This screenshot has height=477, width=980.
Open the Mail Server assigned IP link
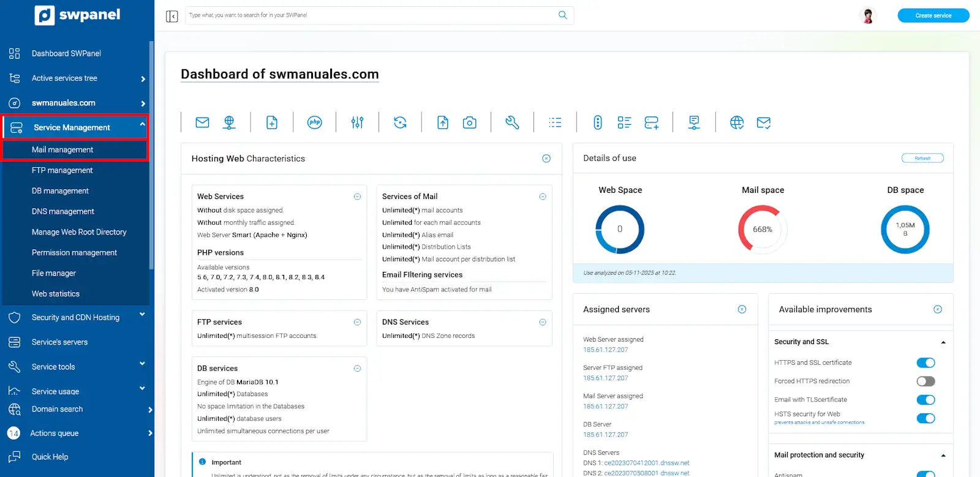point(605,407)
